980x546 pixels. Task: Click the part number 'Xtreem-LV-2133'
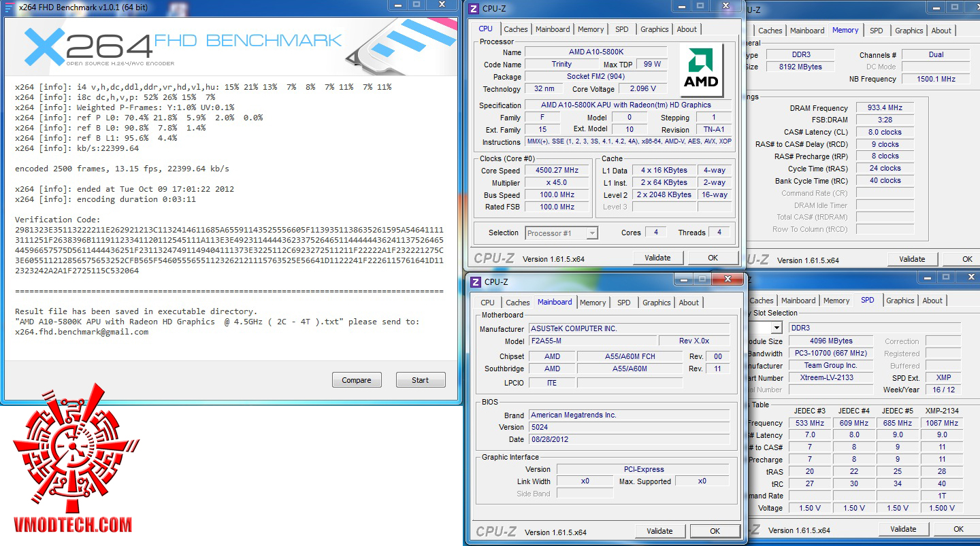830,378
